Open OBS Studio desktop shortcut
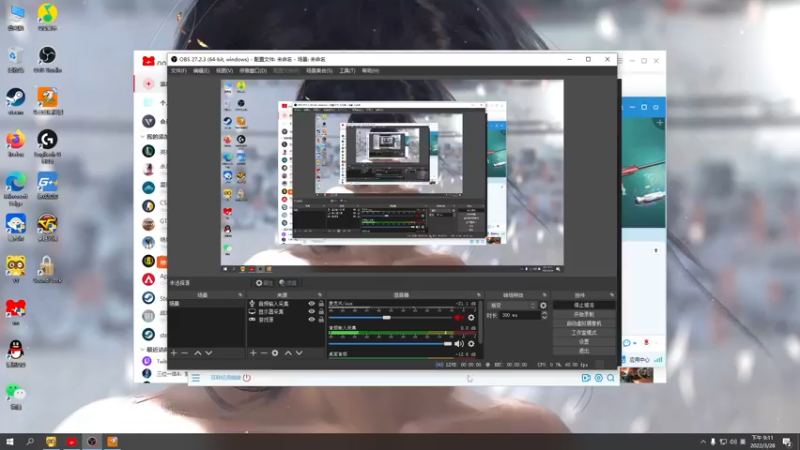Image resolution: width=800 pixels, height=450 pixels. pyautogui.click(x=47, y=60)
